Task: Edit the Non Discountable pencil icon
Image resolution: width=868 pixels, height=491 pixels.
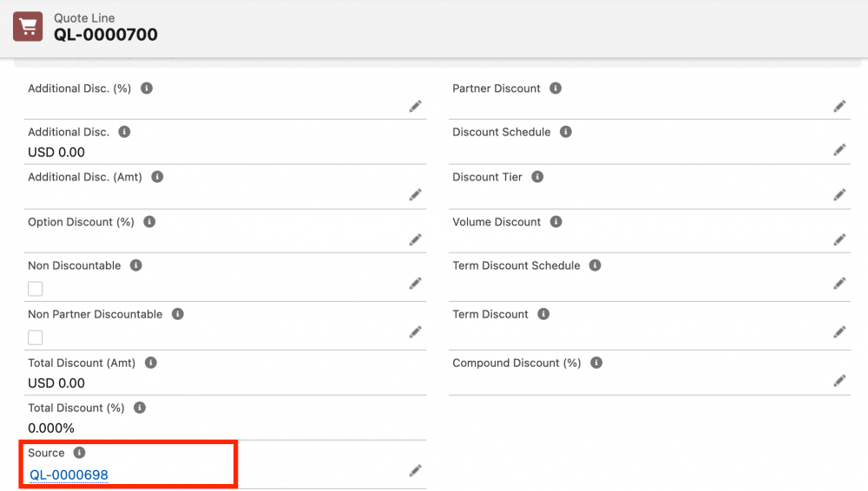Action: [x=415, y=284]
